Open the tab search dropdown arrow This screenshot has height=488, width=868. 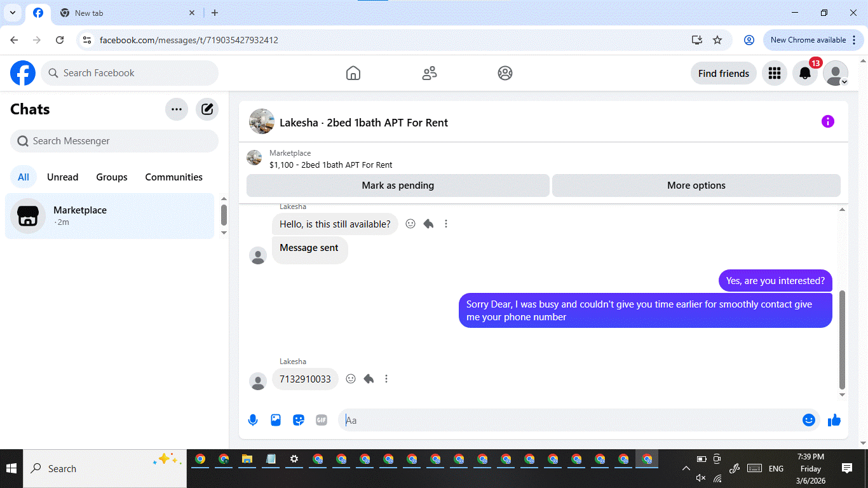tap(12, 13)
